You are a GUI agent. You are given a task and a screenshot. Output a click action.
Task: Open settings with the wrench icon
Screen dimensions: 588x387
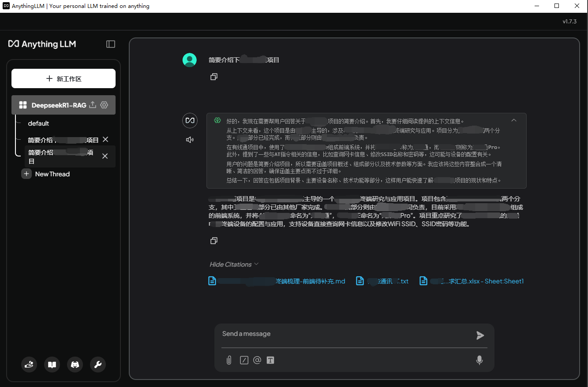98,365
